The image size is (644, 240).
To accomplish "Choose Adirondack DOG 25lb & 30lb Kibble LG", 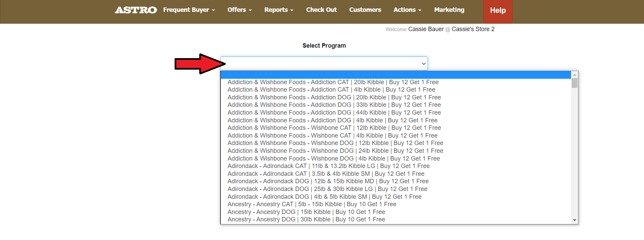I will click(x=395, y=189).
